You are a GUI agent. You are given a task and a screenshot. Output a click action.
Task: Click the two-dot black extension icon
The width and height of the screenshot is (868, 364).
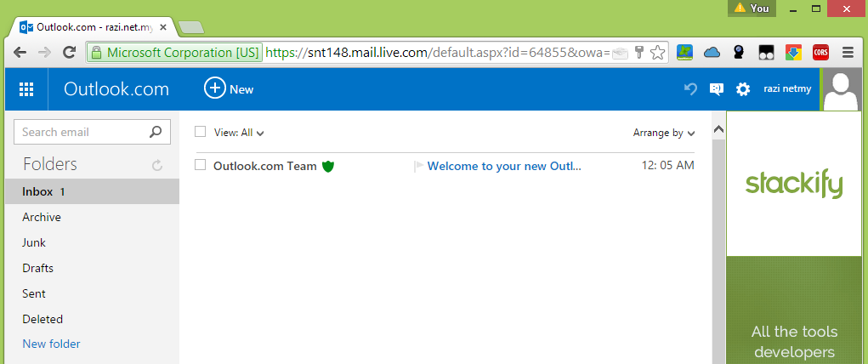point(766,53)
